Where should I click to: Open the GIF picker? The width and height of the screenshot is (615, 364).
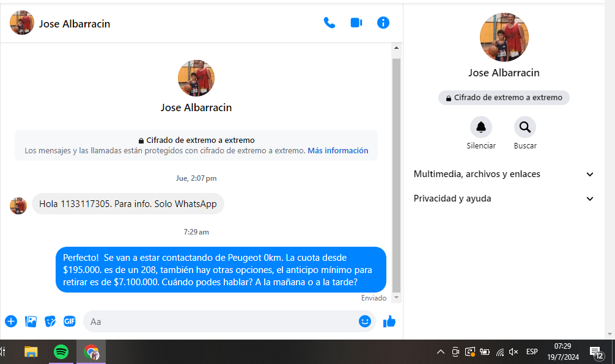[x=70, y=321]
